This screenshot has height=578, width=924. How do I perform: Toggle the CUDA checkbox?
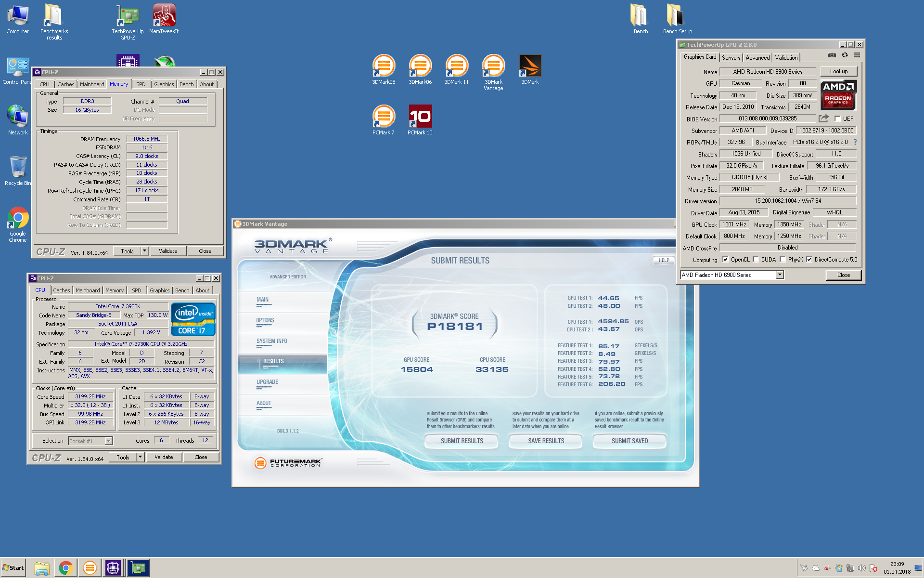(x=756, y=259)
